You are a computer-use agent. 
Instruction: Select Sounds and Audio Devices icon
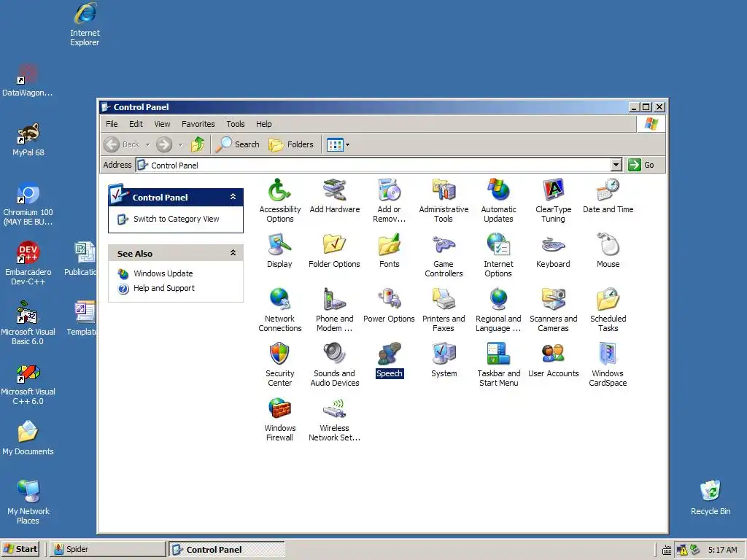pos(334,354)
